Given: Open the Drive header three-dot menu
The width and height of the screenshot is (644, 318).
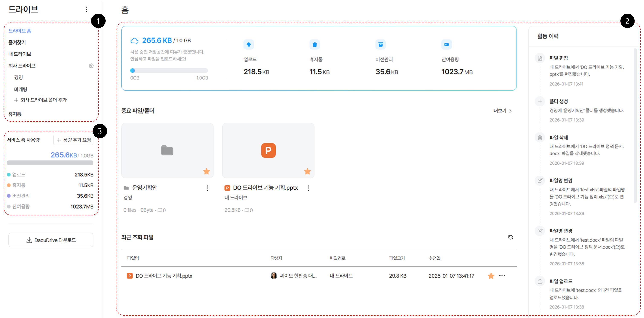Looking at the screenshot, I should (x=87, y=10).
